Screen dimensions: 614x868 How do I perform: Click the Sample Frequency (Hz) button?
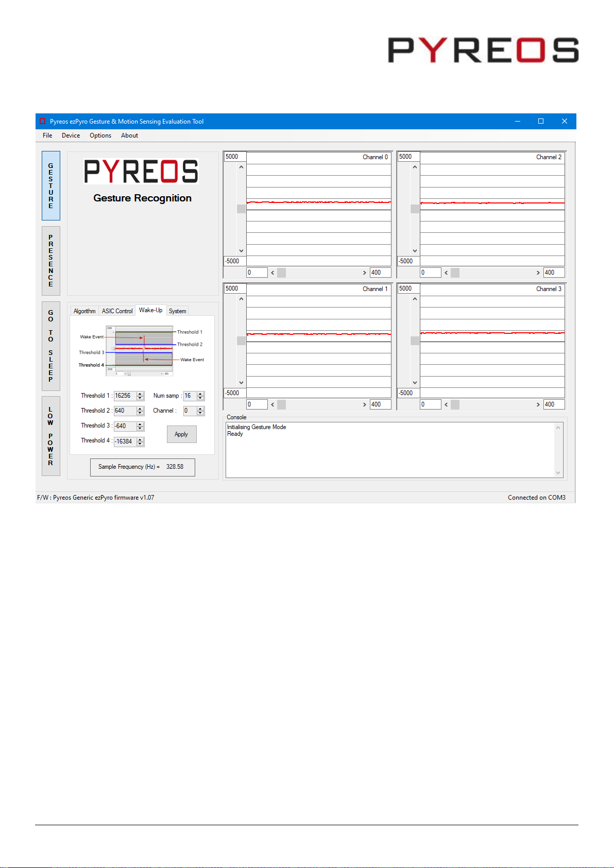[143, 467]
